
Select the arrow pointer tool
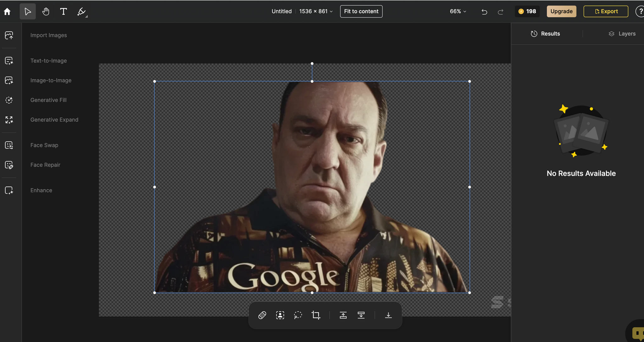[x=28, y=12]
